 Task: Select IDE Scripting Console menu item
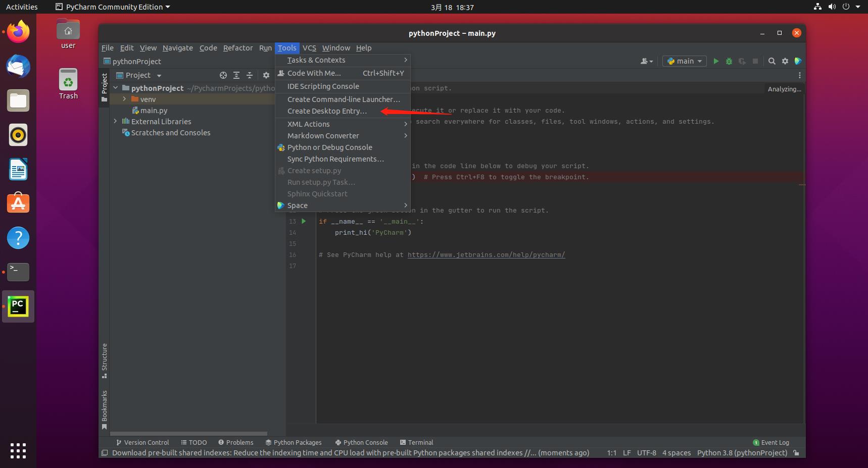(343, 86)
